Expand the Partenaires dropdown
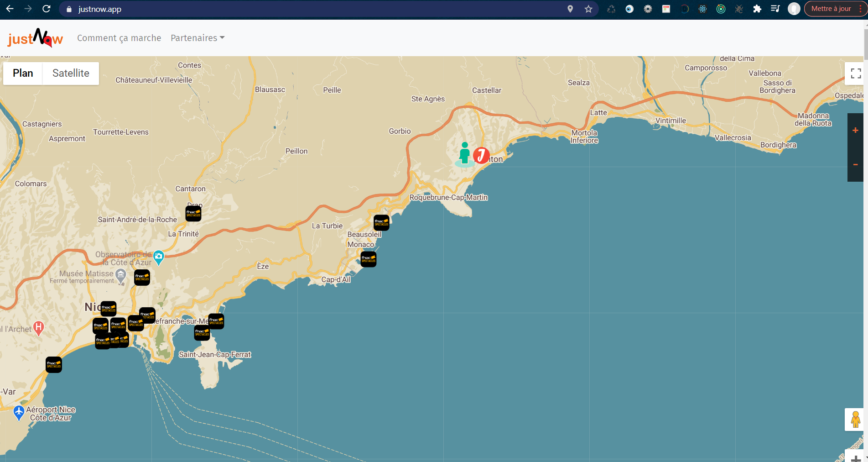This screenshot has width=868, height=462. coord(198,38)
